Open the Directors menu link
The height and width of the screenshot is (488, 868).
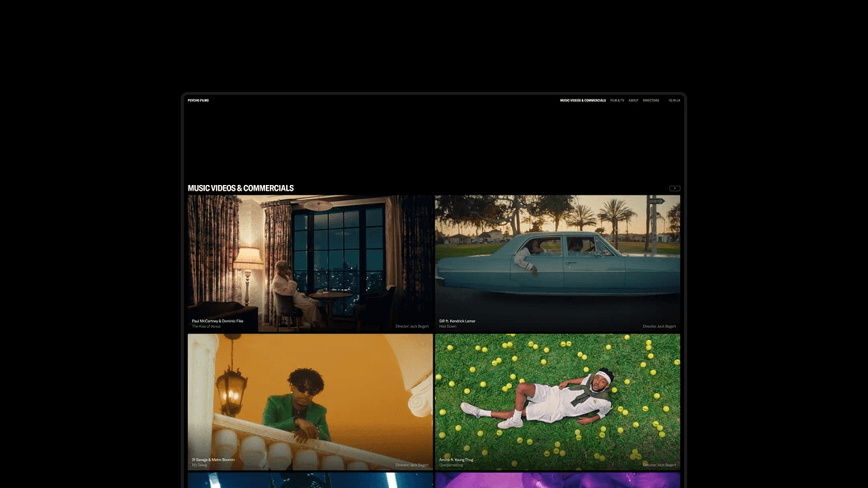[x=651, y=100]
